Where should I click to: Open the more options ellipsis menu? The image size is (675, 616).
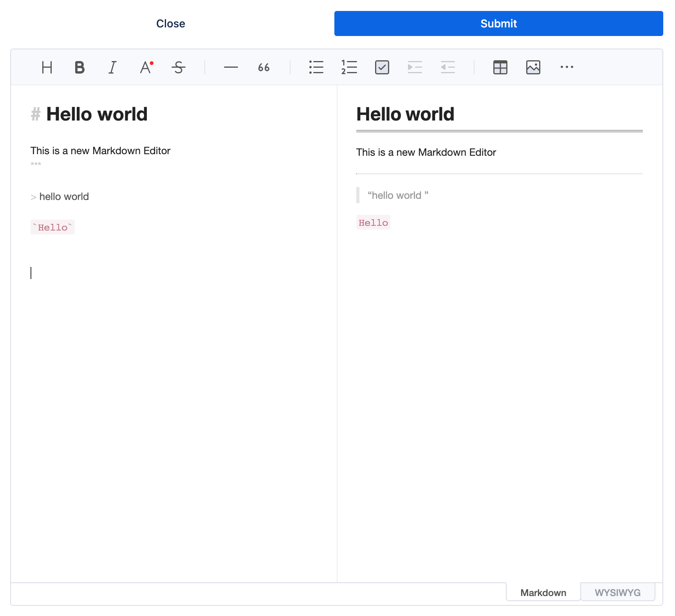point(567,67)
